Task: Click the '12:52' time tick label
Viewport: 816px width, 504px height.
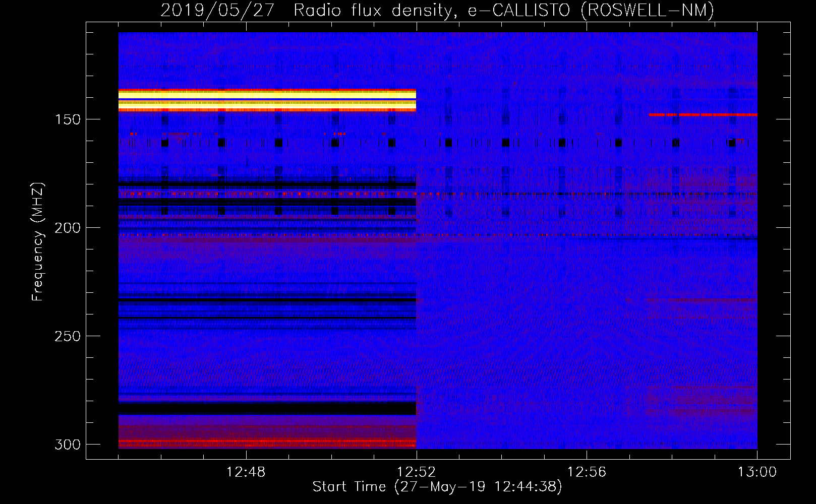Action: click(x=416, y=472)
